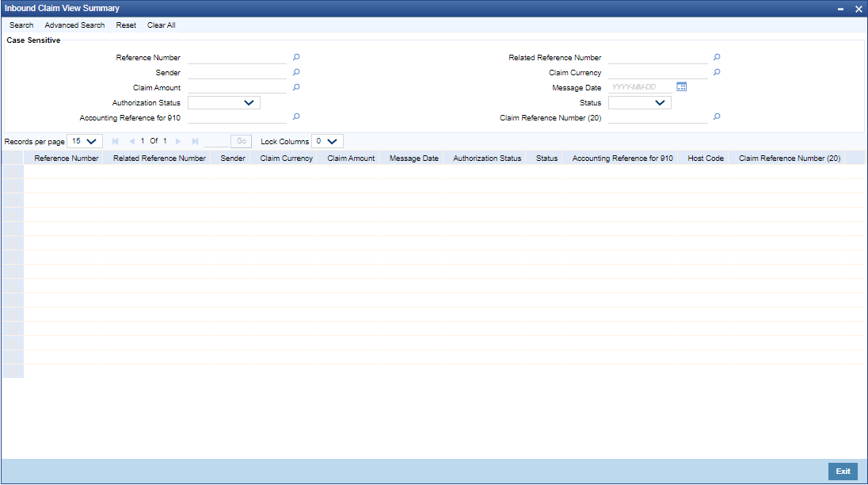Screen dimensions: 868x485
Task: Open lookup for Claim Currency field
Action: [717, 72]
